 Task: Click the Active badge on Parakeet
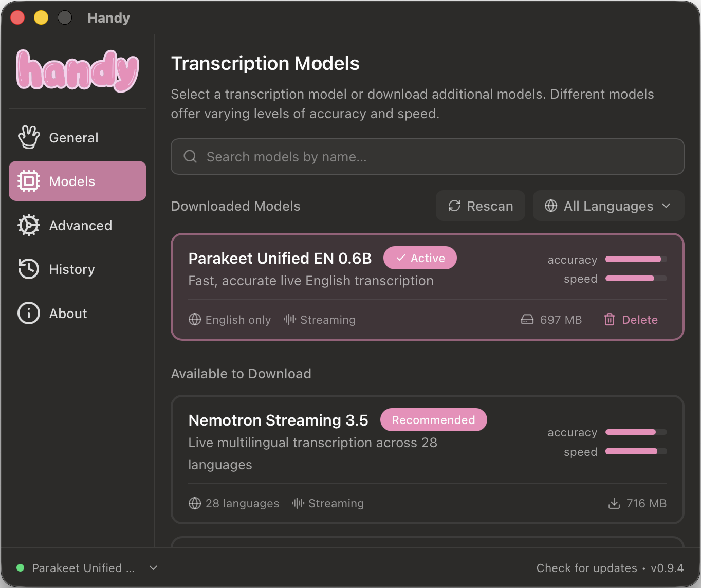(420, 258)
